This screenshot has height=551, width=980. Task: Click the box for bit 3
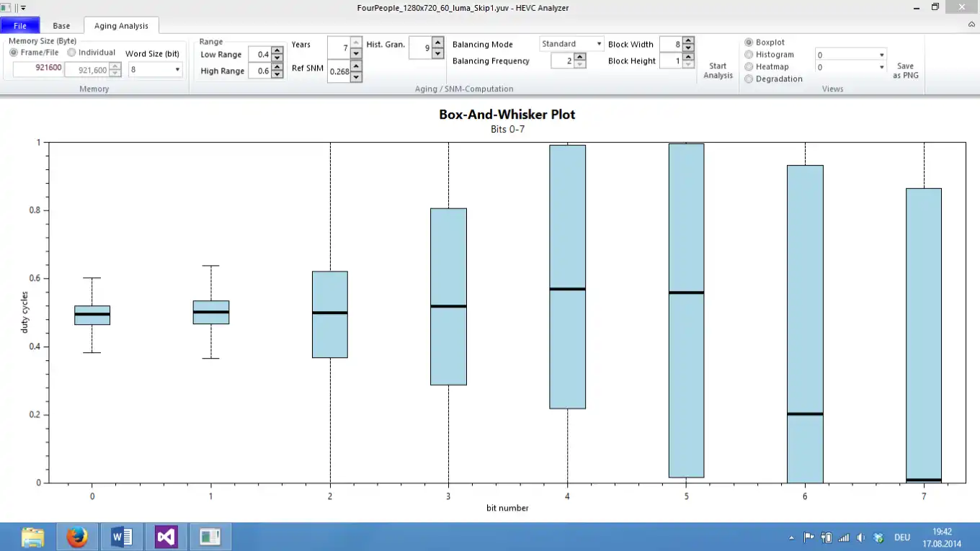(x=448, y=297)
